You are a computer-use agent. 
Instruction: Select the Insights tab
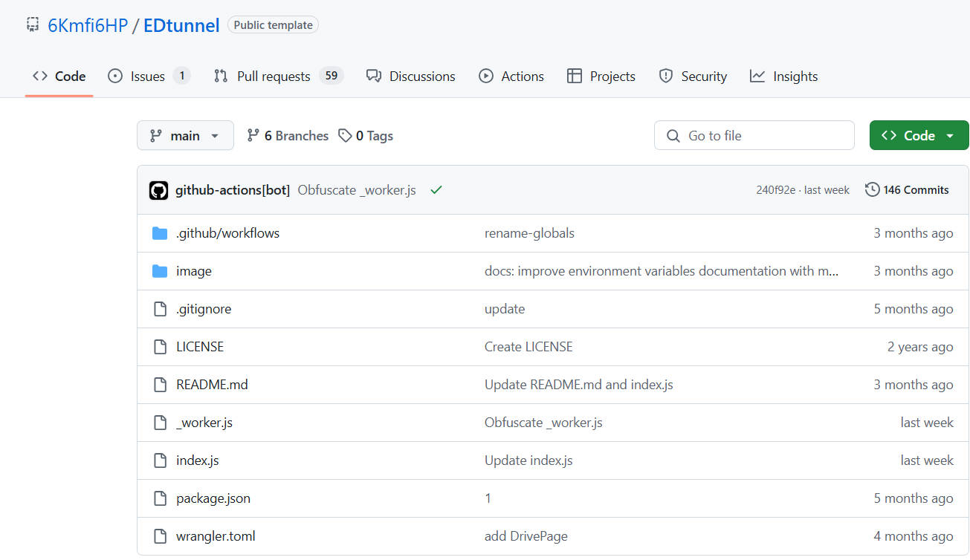click(x=784, y=76)
